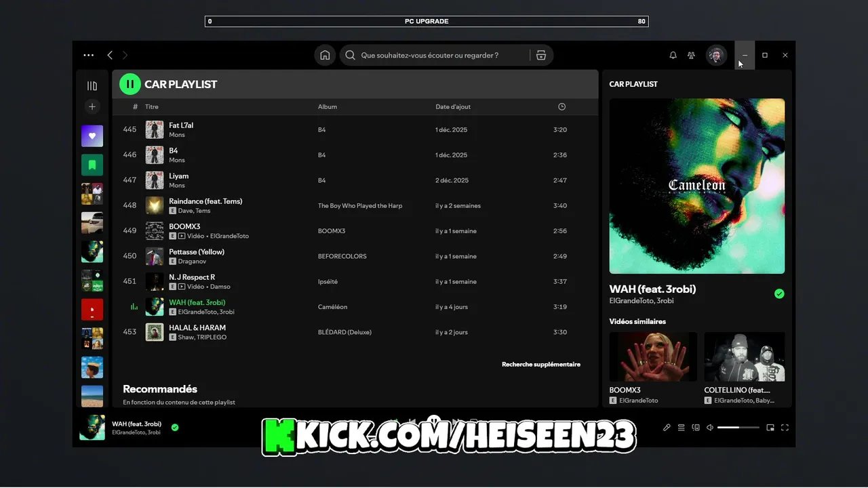Viewport: 868px width, 488px height.
Task: Click the video icon on N. J Respect R row
Action: pos(181,287)
